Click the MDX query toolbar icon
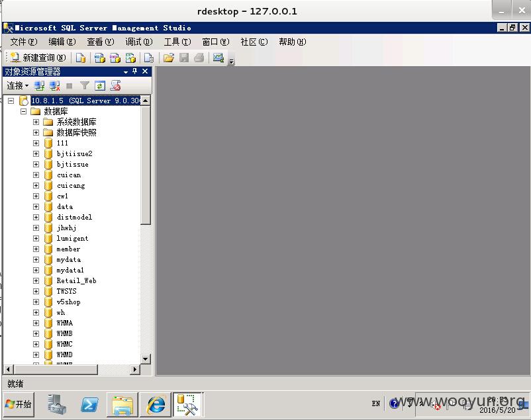This screenshot has width=531, height=420. click(99, 58)
